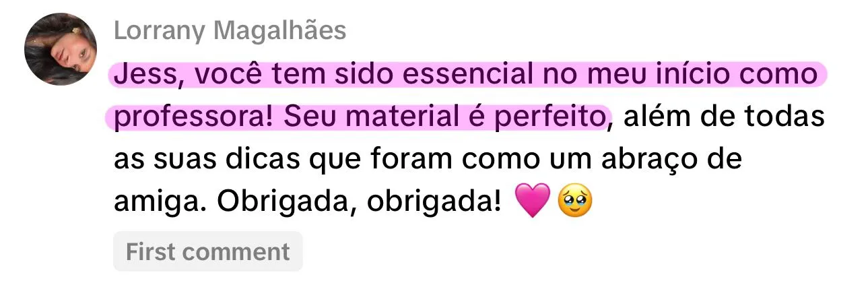Open Lorrany Magalhães's profile picture
This screenshot has width=868, height=283.
coord(61,49)
